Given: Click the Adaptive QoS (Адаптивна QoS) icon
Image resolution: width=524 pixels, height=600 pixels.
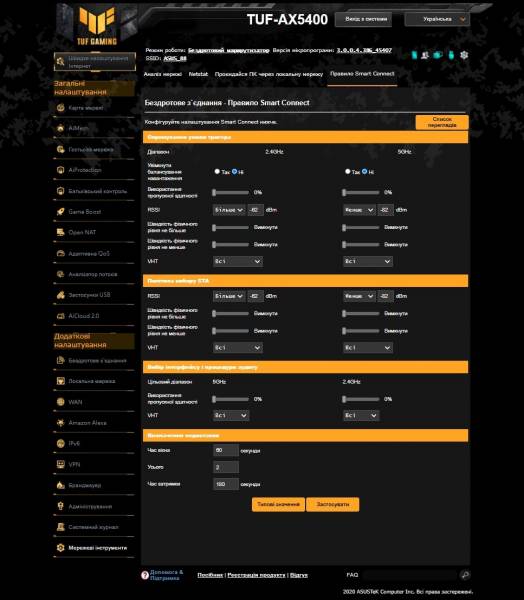Looking at the screenshot, I should pyautogui.click(x=60, y=253).
